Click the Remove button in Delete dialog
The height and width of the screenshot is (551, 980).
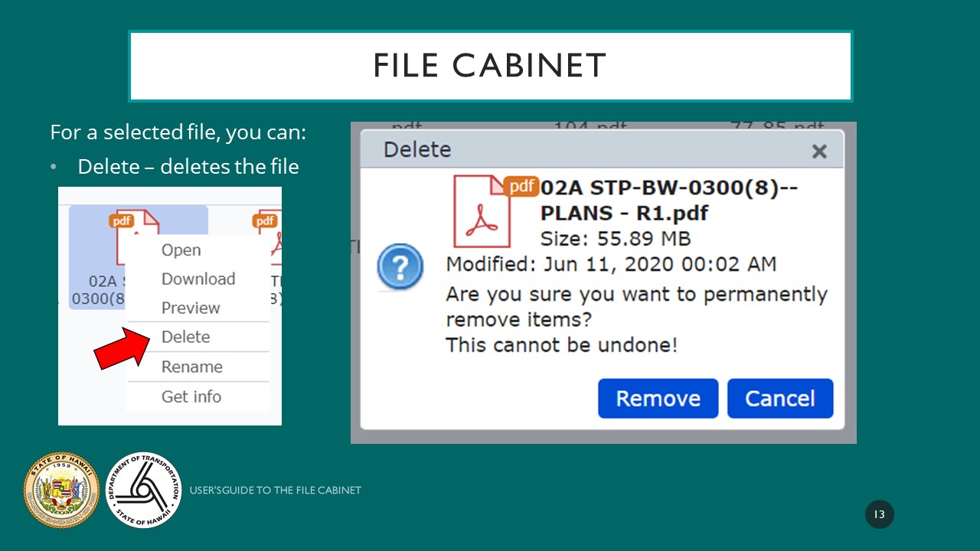pos(658,398)
